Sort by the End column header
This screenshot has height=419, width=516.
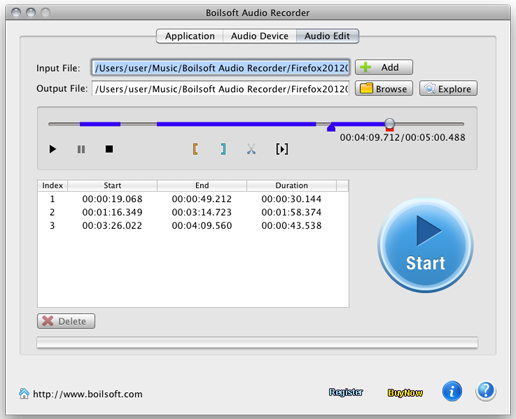click(x=202, y=185)
